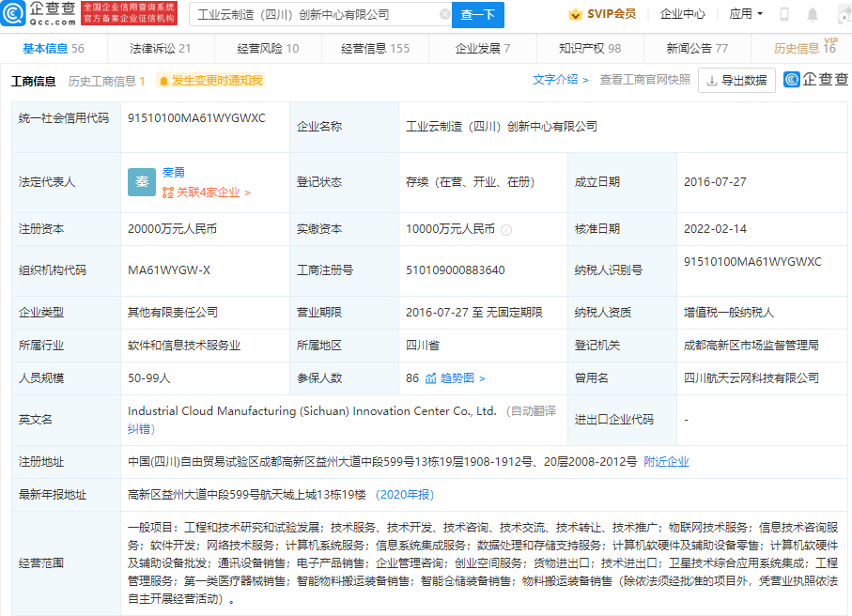This screenshot has width=852, height=616.
Task: Switch to the 新闻公告 tab
Action: [697, 48]
